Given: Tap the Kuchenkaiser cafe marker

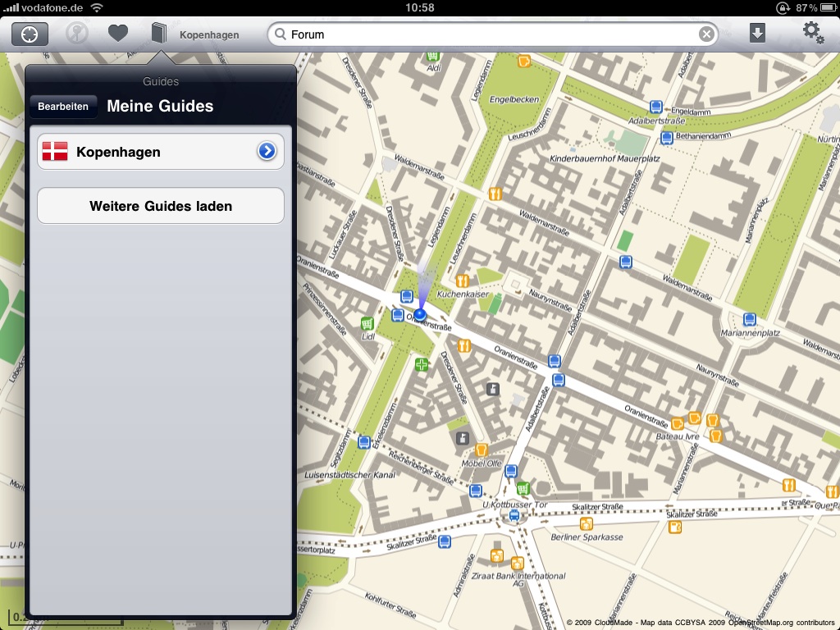Looking at the screenshot, I should (463, 281).
